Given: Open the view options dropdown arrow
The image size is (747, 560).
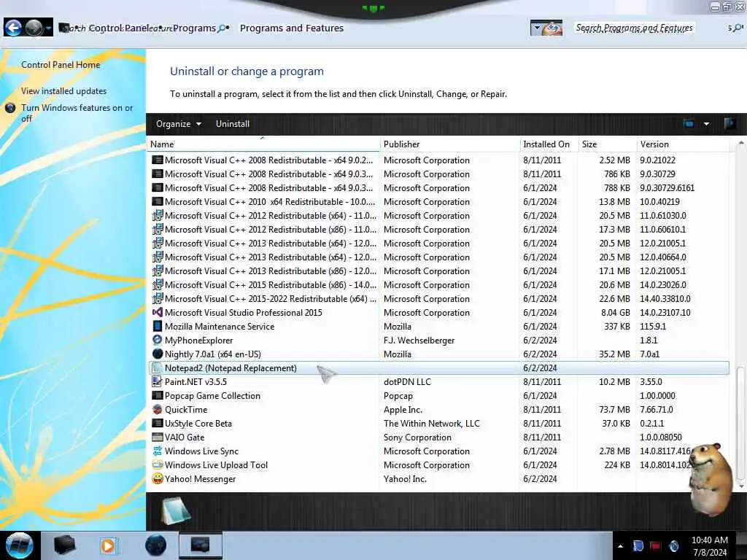Looking at the screenshot, I should tap(706, 124).
